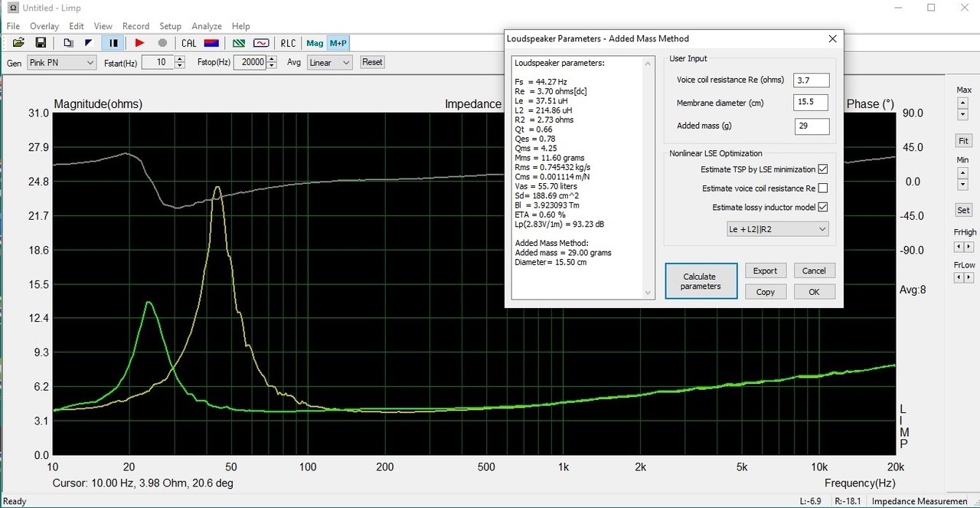The height and width of the screenshot is (508, 980).
Task: Click the Fstart(Hz) value field
Action: pyautogui.click(x=157, y=63)
